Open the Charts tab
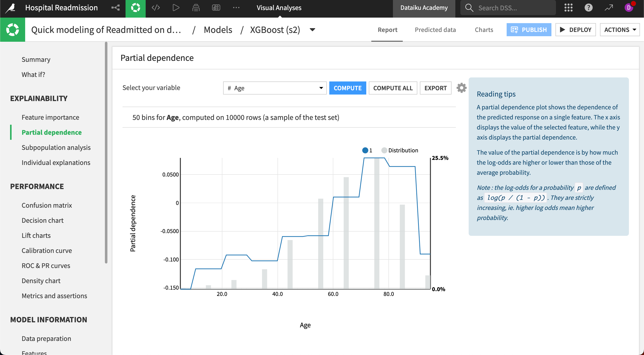644x355 pixels. [483, 30]
